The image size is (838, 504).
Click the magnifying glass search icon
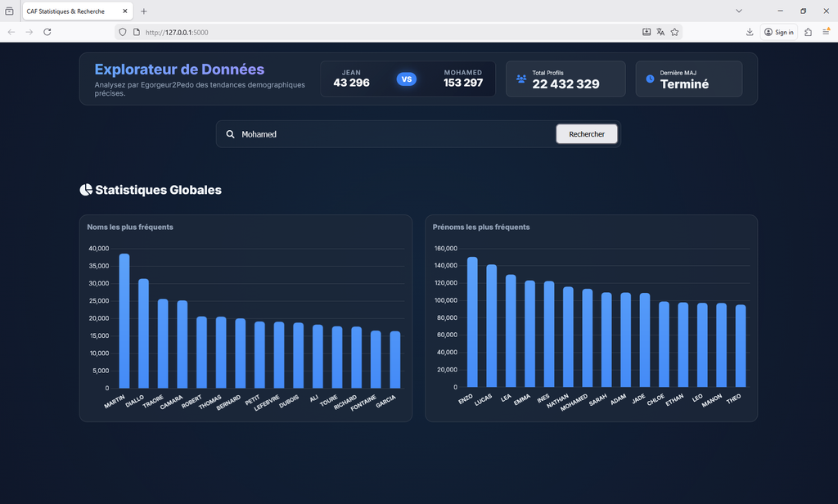[x=230, y=134]
